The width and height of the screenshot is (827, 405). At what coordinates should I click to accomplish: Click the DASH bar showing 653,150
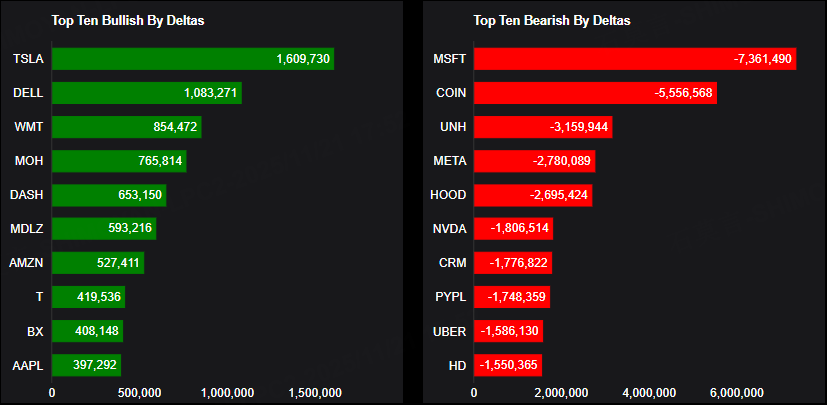(108, 195)
